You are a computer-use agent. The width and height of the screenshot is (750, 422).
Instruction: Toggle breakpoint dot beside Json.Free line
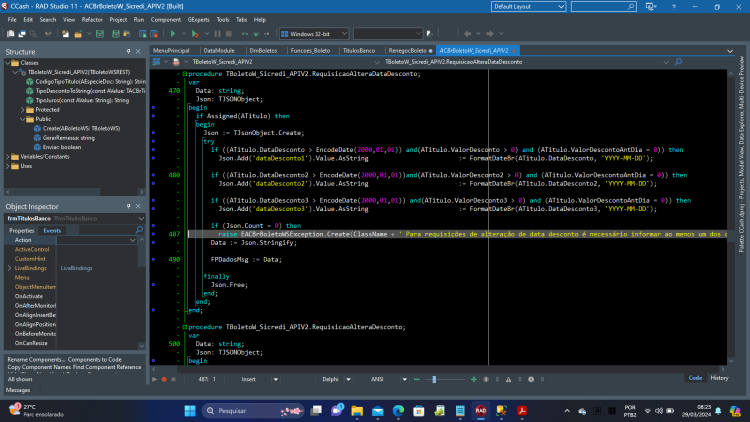click(153, 285)
